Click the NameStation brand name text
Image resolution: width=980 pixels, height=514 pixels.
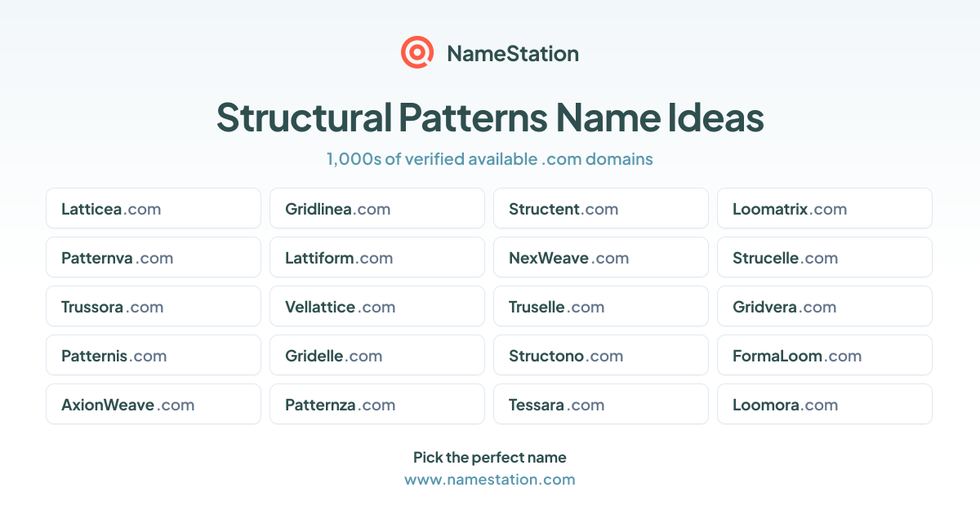coord(513,54)
